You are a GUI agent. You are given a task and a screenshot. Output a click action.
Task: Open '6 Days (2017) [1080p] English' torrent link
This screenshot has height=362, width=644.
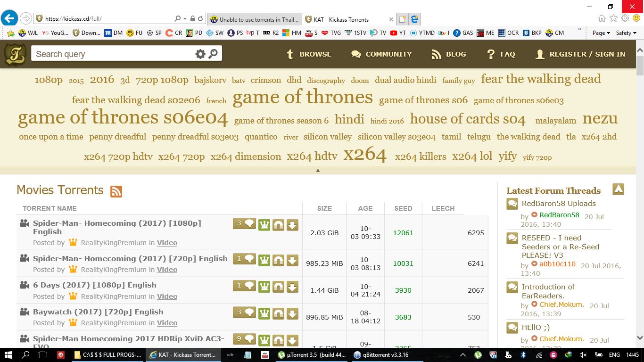(x=94, y=285)
